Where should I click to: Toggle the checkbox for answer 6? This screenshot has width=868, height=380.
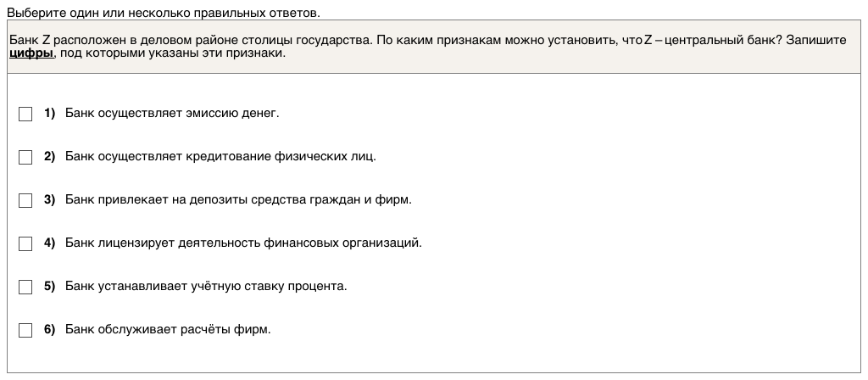pos(25,330)
